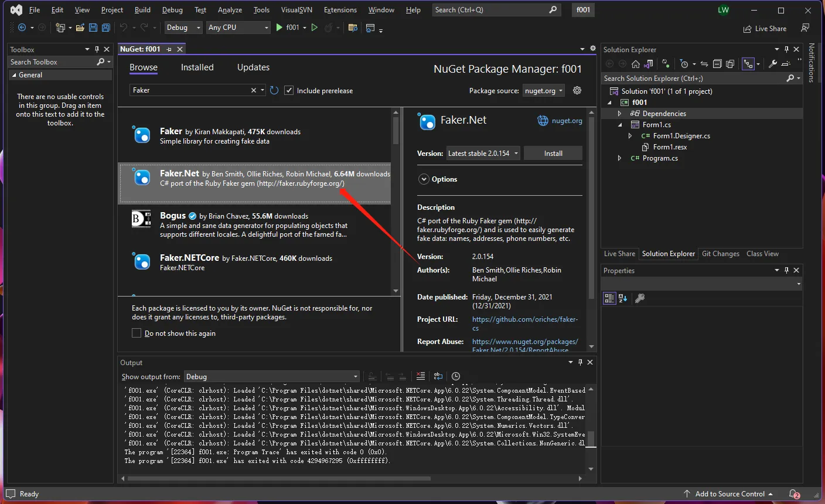This screenshot has height=504, width=825.
Task: Refresh the NuGet package search results
Action: tap(274, 90)
